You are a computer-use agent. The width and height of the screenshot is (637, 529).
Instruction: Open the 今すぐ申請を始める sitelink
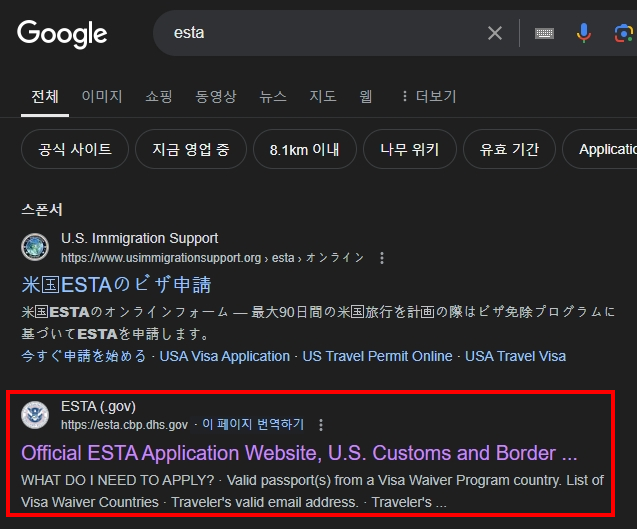(x=84, y=356)
